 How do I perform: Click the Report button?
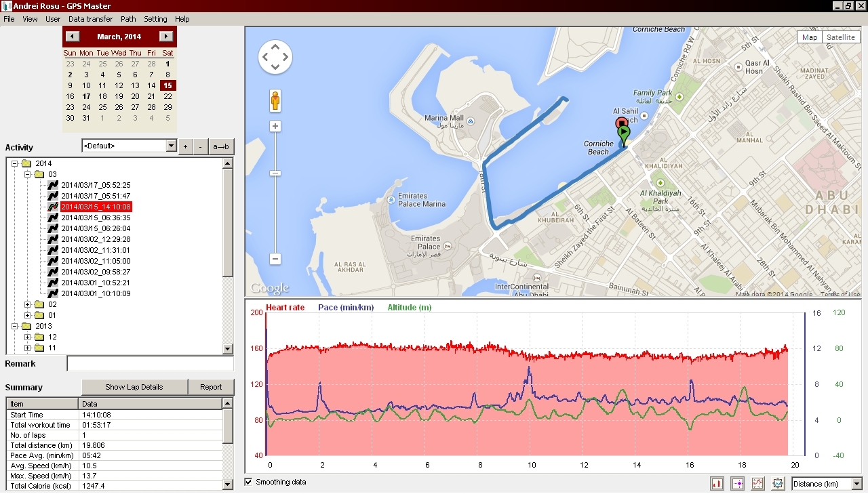[211, 387]
